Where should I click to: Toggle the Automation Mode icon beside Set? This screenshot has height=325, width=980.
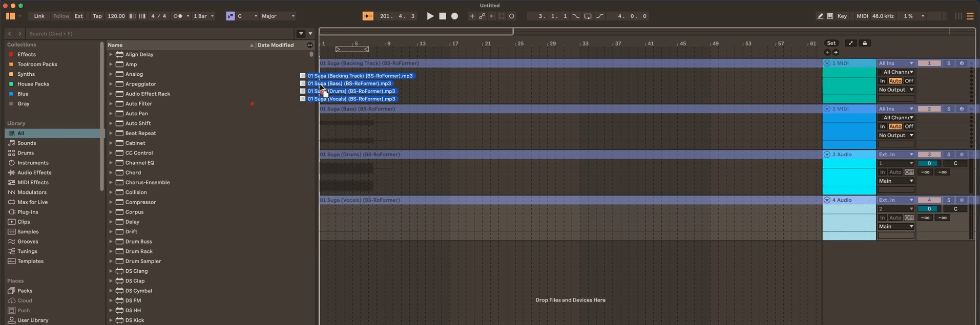tap(850, 44)
